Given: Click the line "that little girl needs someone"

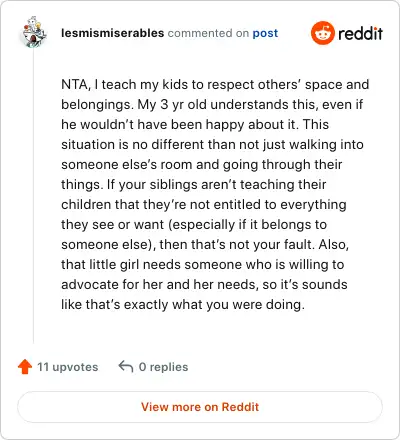Looking at the screenshot, I should point(203,265).
